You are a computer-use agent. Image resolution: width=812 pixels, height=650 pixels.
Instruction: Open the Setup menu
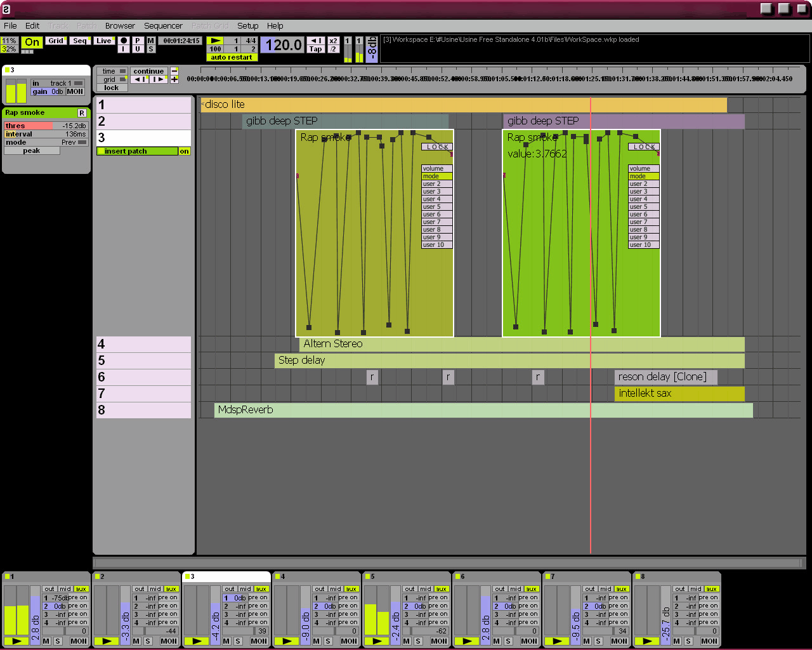pos(247,26)
